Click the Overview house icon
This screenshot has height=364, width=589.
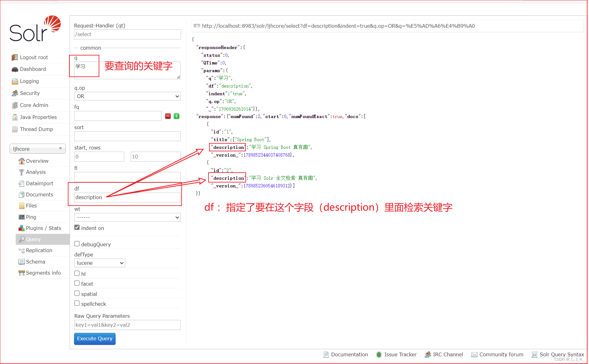click(22, 161)
